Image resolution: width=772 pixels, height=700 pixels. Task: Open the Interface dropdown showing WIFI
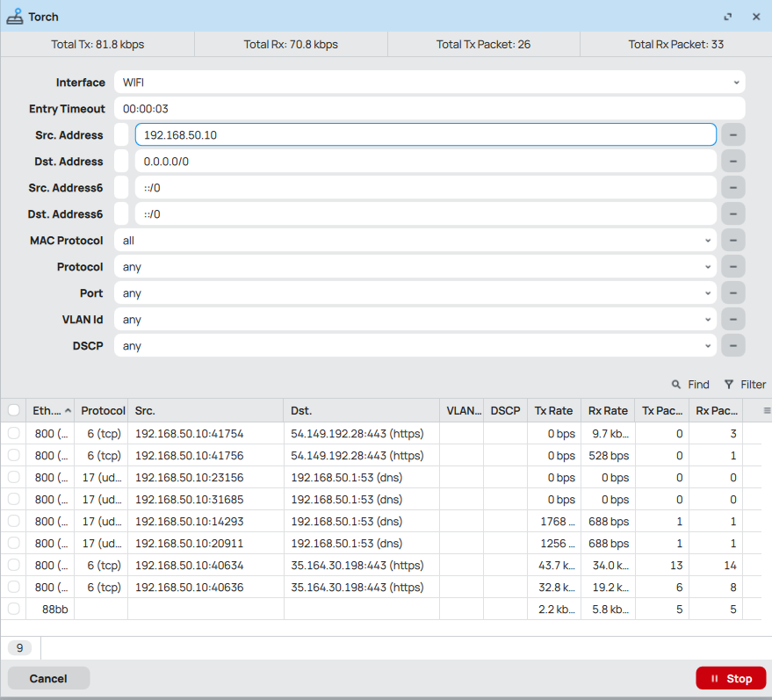(429, 83)
